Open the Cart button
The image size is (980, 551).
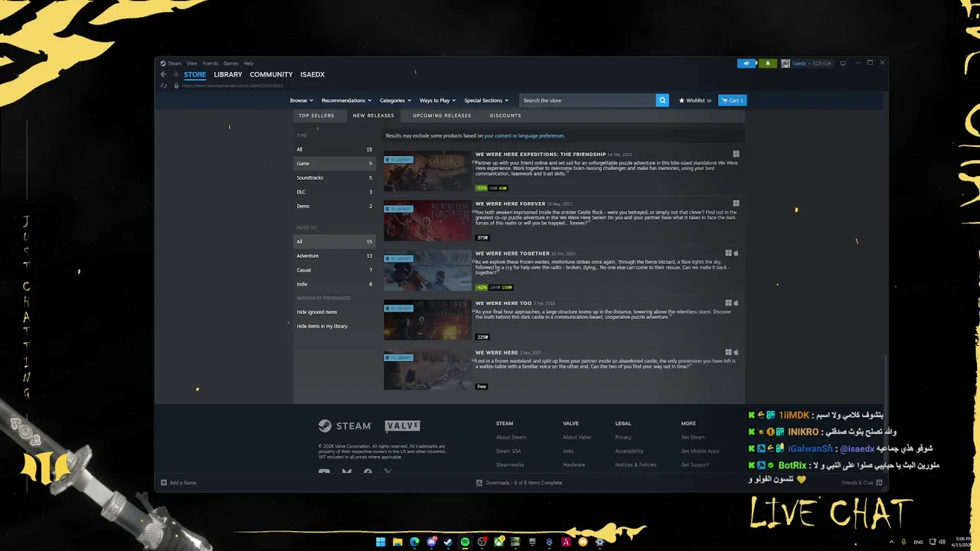pyautogui.click(x=732, y=100)
